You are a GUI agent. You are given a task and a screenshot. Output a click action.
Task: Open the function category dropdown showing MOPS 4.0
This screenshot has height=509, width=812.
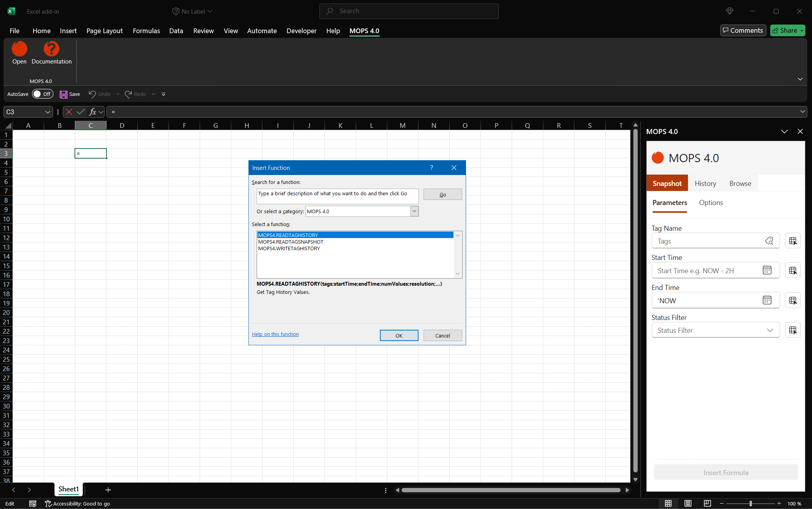[x=414, y=211]
